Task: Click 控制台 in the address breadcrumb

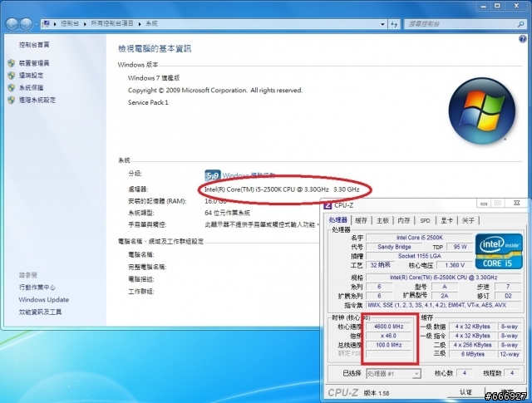Action: click(x=70, y=23)
